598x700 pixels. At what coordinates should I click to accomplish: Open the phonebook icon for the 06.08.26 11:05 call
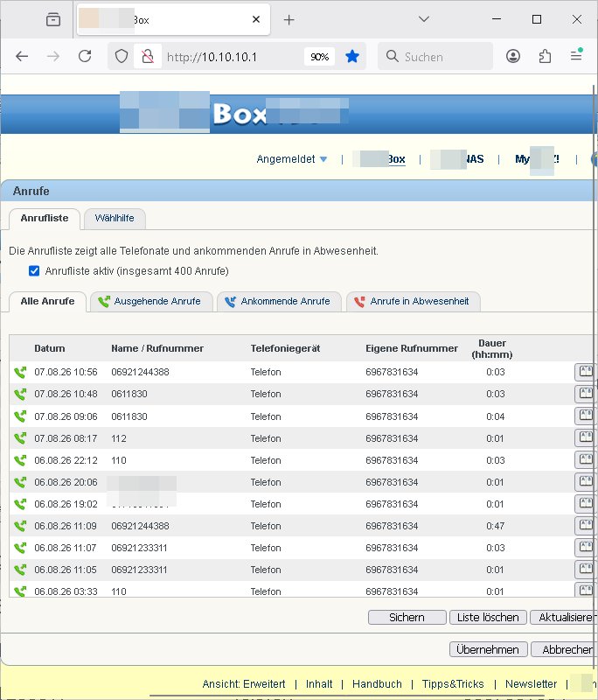point(586,570)
